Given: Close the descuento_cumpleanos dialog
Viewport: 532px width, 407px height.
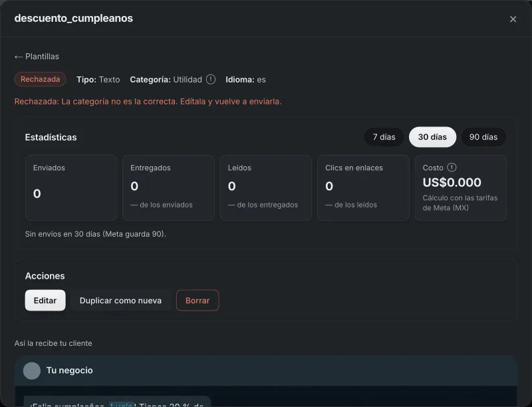Looking at the screenshot, I should tap(513, 19).
